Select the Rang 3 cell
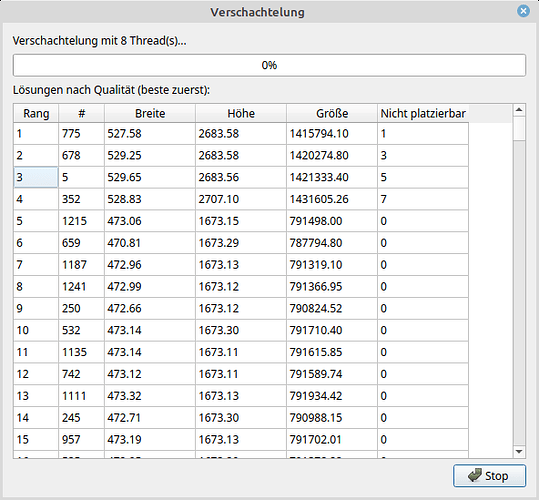539x500 pixels. pos(36,177)
